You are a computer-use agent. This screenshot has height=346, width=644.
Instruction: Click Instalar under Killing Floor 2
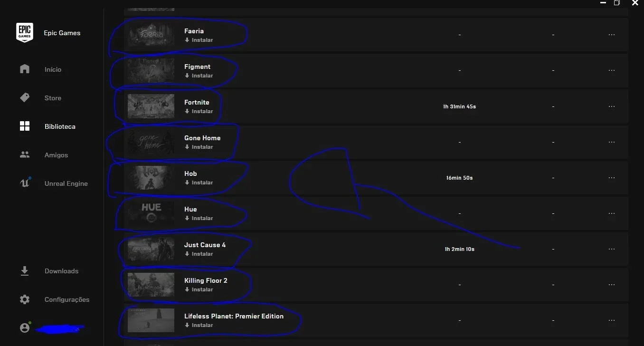[x=199, y=289]
